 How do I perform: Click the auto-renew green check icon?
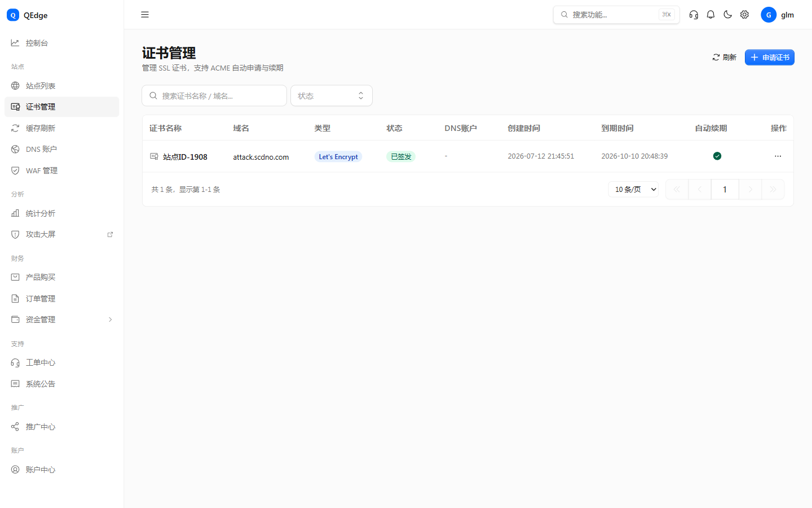click(717, 156)
